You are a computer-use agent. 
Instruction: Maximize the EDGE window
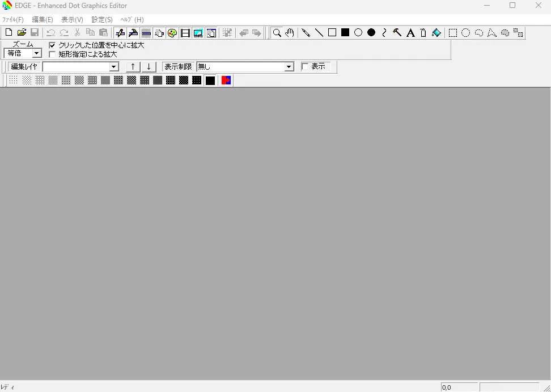click(512, 5)
